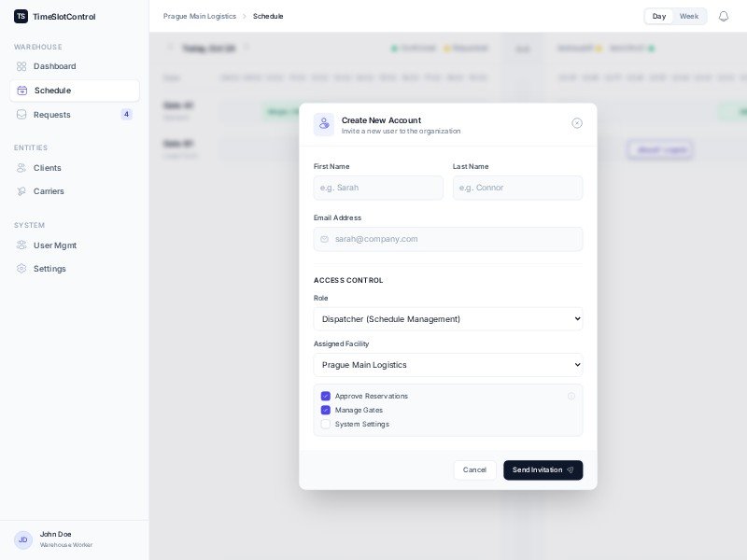The width and height of the screenshot is (747, 560).
Task: Click the Dashboard sidebar icon
Action: (x=21, y=66)
